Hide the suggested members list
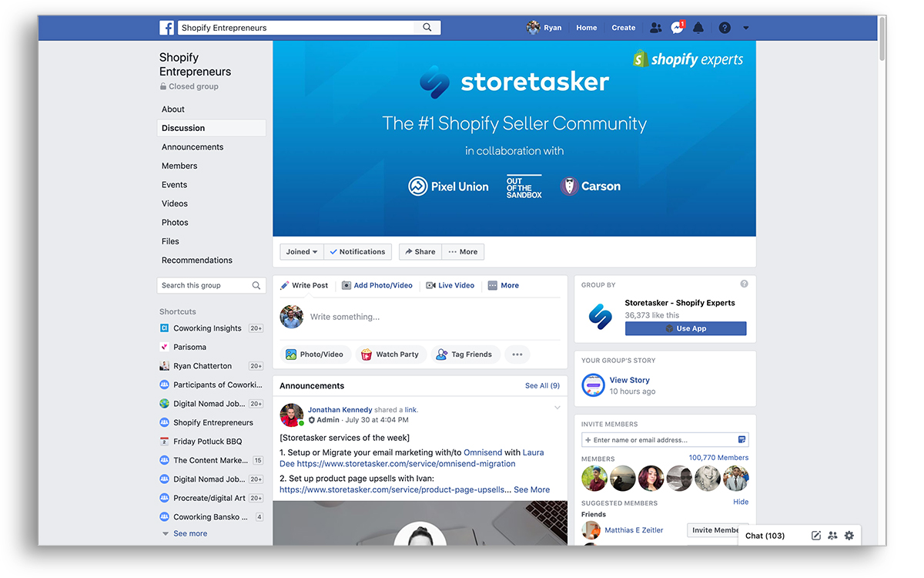The image size is (924, 578). (x=741, y=502)
